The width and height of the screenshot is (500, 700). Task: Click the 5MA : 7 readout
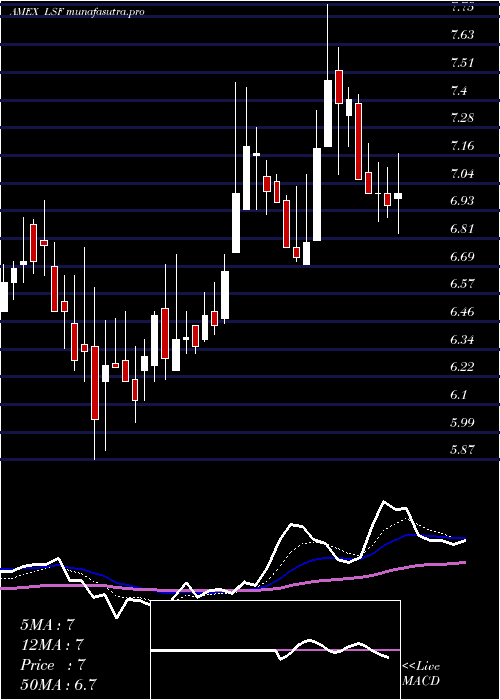(x=47, y=625)
